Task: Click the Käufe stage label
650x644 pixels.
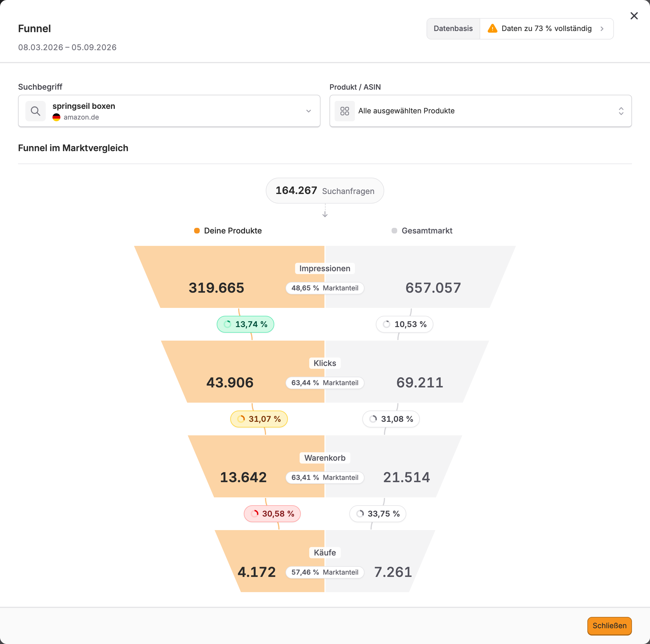Action: (325, 553)
